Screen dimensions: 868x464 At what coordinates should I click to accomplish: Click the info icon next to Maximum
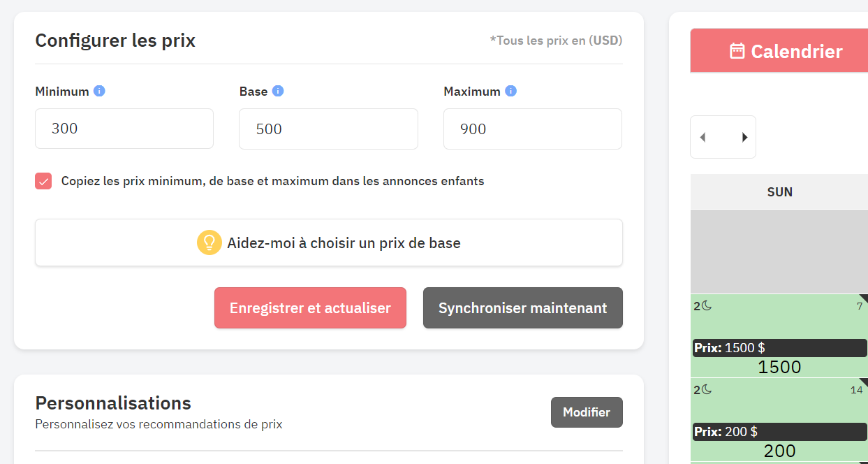click(x=510, y=91)
